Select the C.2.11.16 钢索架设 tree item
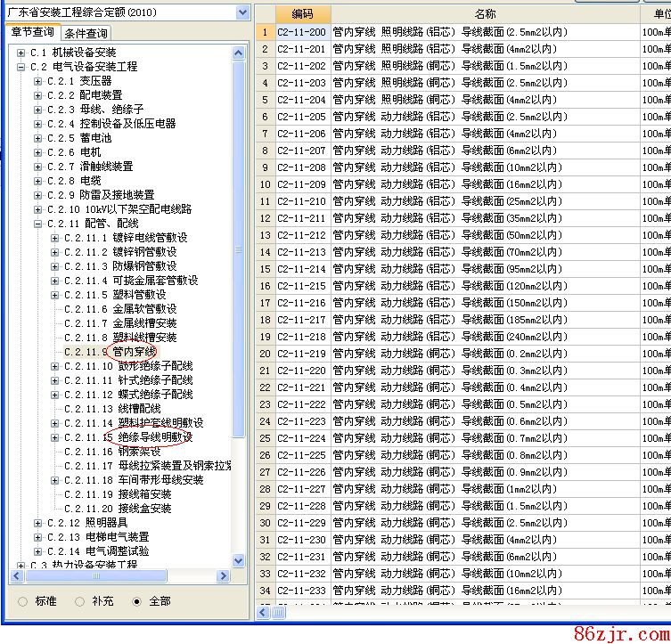 (139, 452)
